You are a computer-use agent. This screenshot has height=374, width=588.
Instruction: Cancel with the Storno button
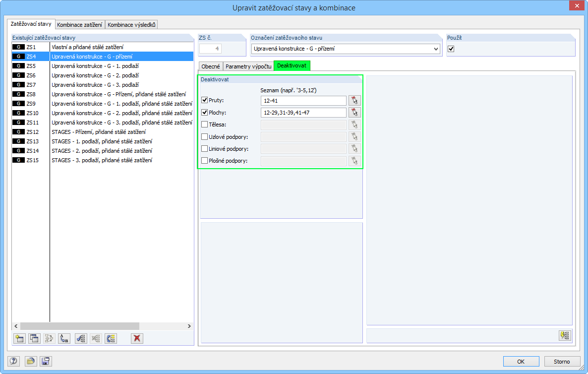(562, 361)
